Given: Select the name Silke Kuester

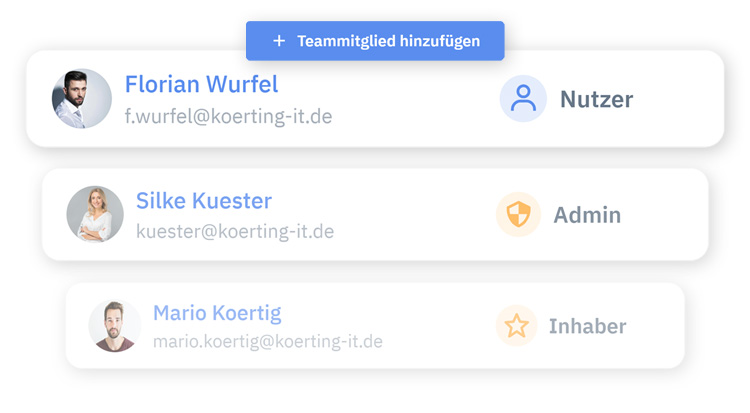Looking at the screenshot, I should pyautogui.click(x=204, y=201).
